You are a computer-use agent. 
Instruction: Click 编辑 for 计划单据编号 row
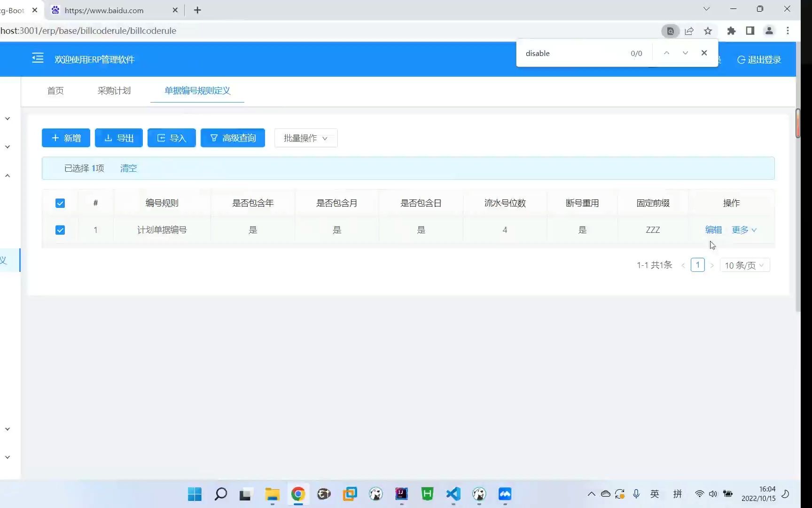point(713,230)
